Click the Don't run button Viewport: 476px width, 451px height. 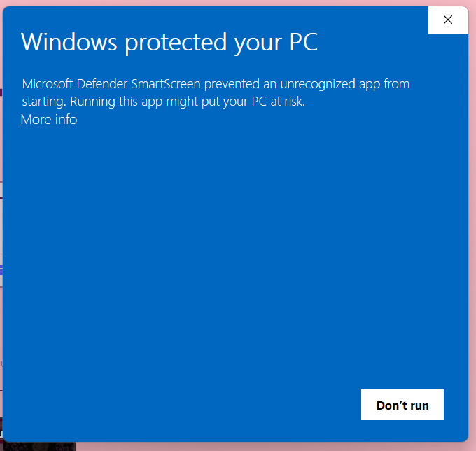[x=402, y=405]
